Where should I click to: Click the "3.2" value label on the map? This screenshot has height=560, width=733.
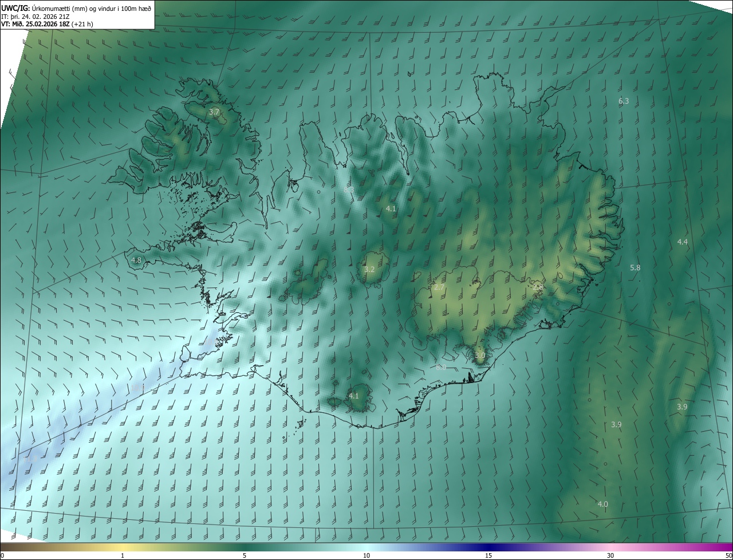pos(369,269)
